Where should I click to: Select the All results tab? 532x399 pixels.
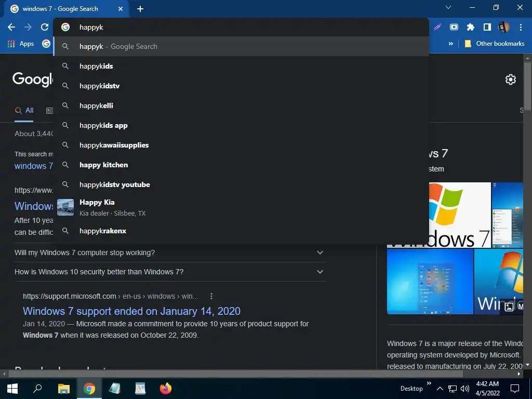(x=24, y=110)
